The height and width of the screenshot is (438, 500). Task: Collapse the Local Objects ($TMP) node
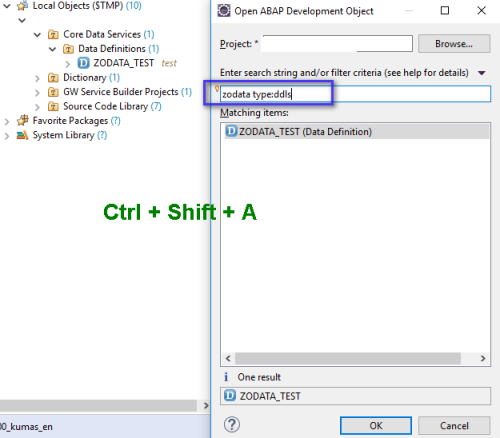pos(7,6)
